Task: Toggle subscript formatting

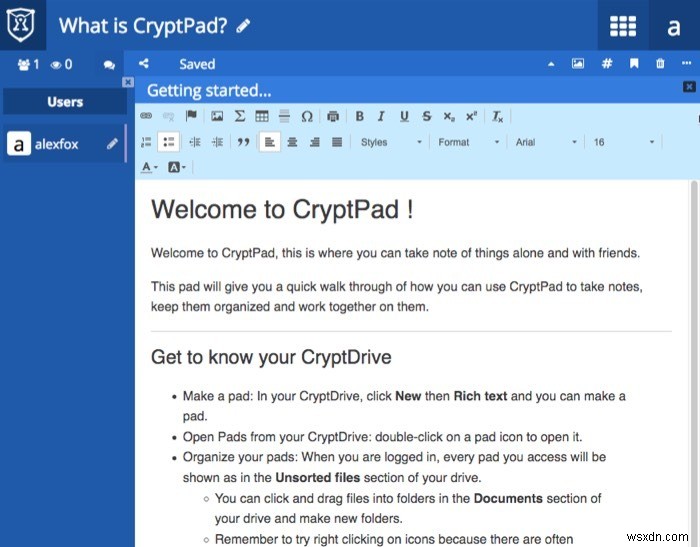Action: (x=449, y=117)
